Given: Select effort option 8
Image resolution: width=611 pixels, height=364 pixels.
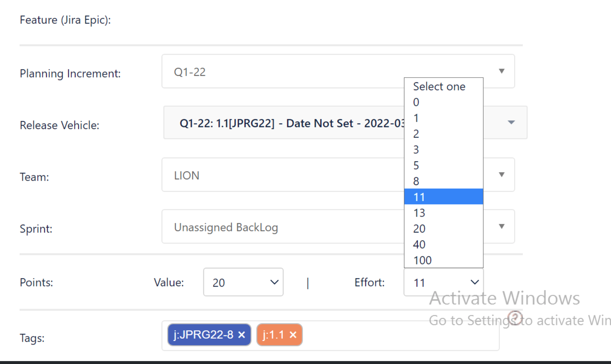Looking at the screenshot, I should tap(416, 181).
